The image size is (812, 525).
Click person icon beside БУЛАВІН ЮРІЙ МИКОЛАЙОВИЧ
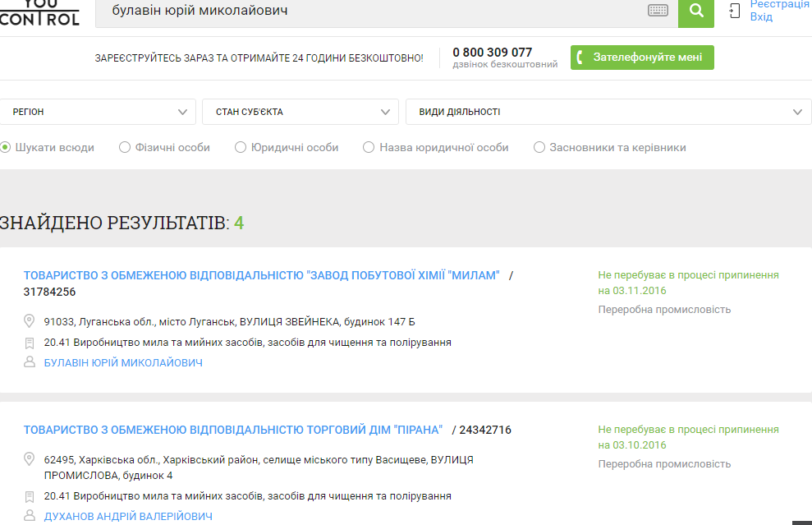pos(30,362)
